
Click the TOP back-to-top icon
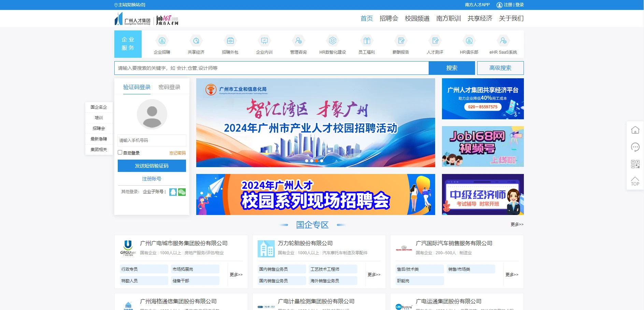[x=635, y=181]
